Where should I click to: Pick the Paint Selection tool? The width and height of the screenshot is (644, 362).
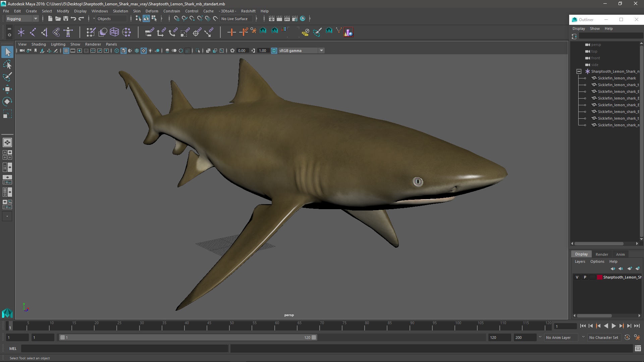click(7, 77)
